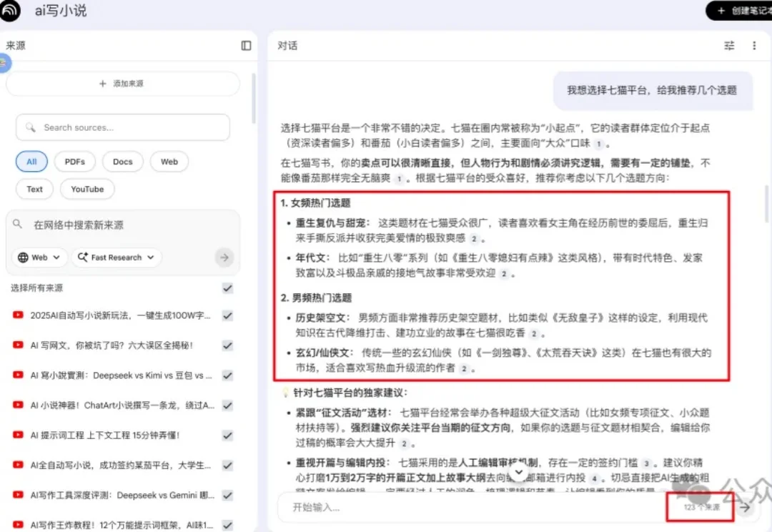Click the magnifier icon in Search sources field

point(30,127)
